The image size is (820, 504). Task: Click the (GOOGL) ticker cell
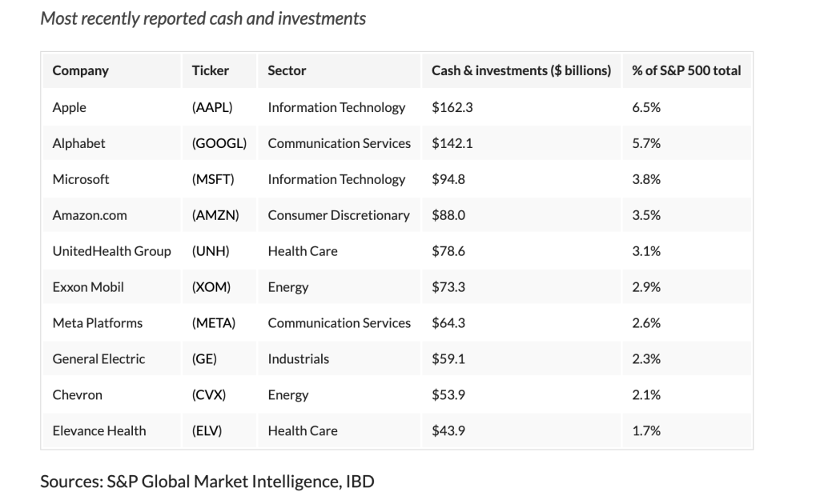pyautogui.click(x=219, y=143)
